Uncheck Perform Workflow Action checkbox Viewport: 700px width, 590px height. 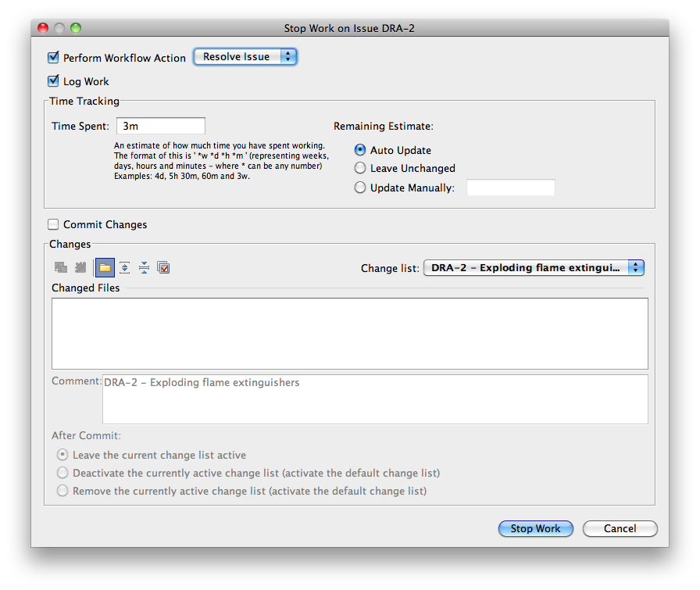pos(54,58)
